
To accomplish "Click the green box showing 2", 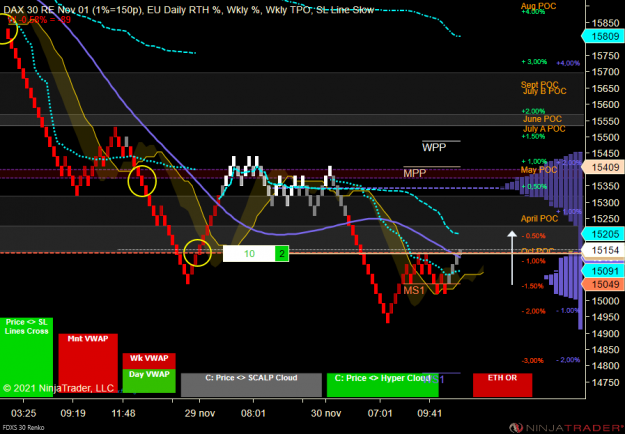I will pos(282,254).
